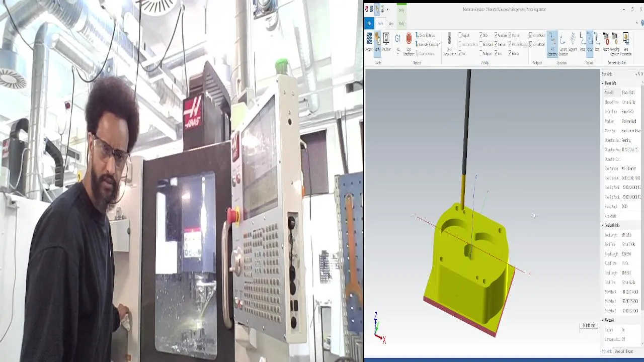Click the pin icon on Move Info panel
This screenshot has width=644, height=362.
[x=639, y=74]
